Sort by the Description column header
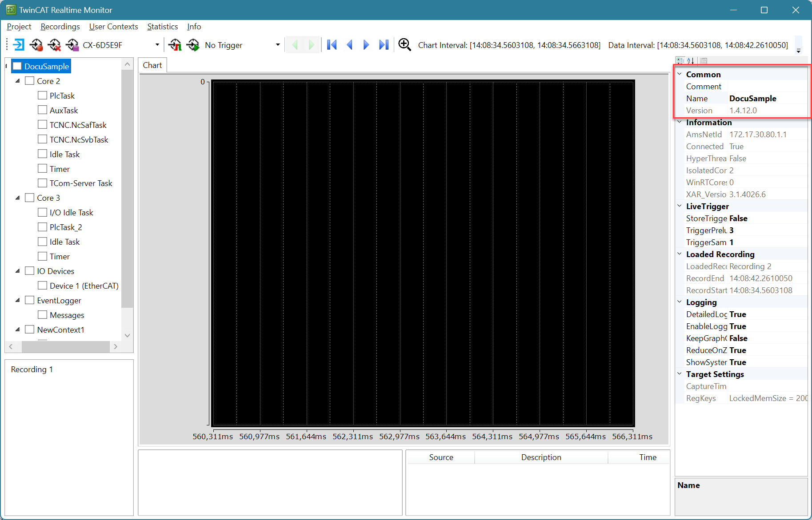This screenshot has height=520, width=812. pos(541,457)
